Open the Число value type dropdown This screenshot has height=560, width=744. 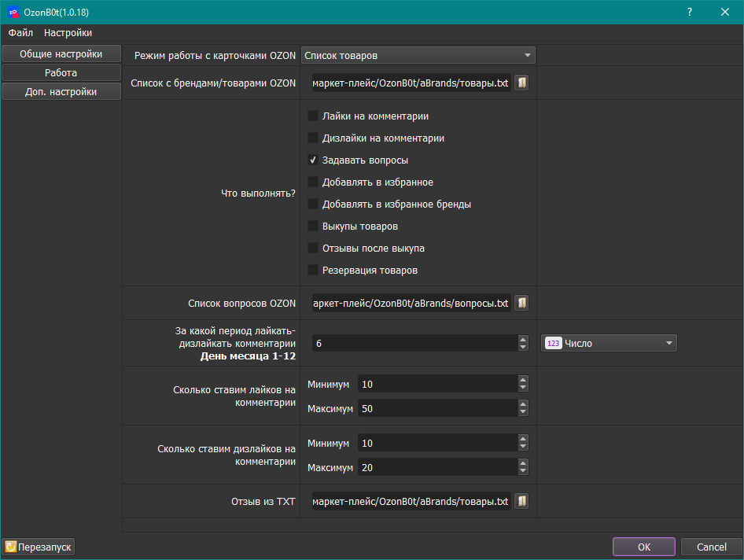tap(609, 343)
